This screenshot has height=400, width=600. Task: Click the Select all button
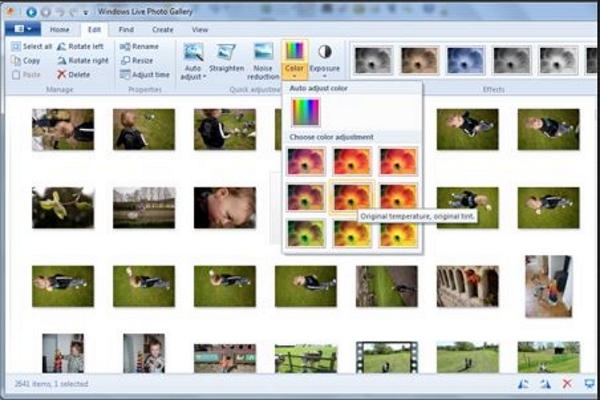(31, 47)
